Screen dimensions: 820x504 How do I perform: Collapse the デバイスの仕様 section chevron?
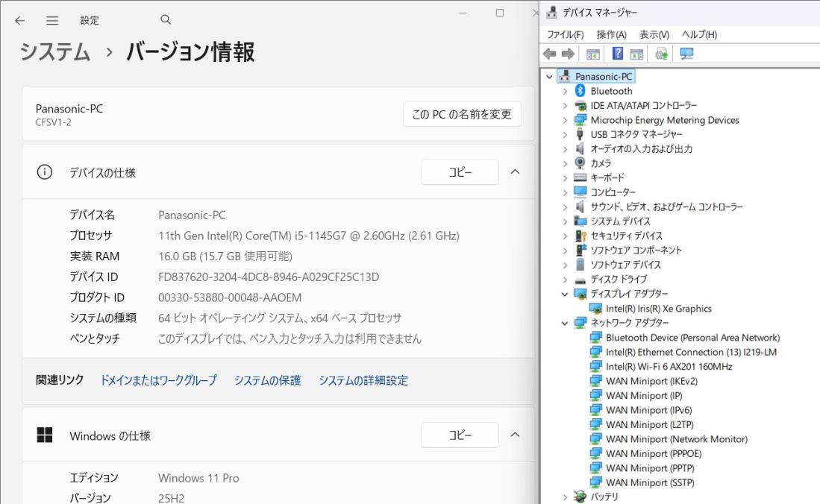click(x=515, y=172)
